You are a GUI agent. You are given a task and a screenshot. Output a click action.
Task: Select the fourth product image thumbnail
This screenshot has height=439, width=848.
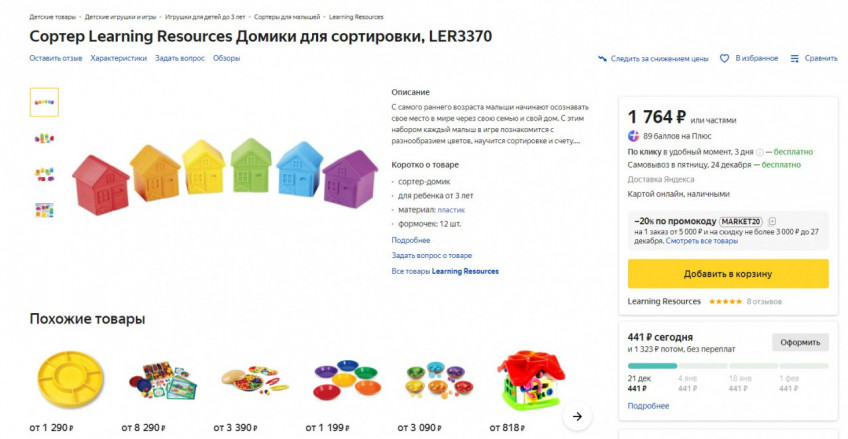coord(44,210)
